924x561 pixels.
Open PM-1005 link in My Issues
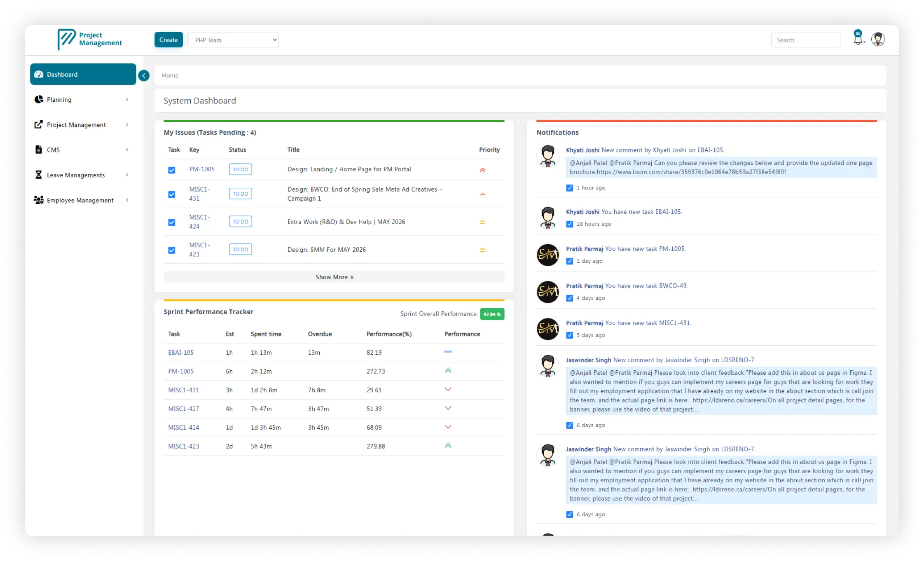(x=202, y=169)
